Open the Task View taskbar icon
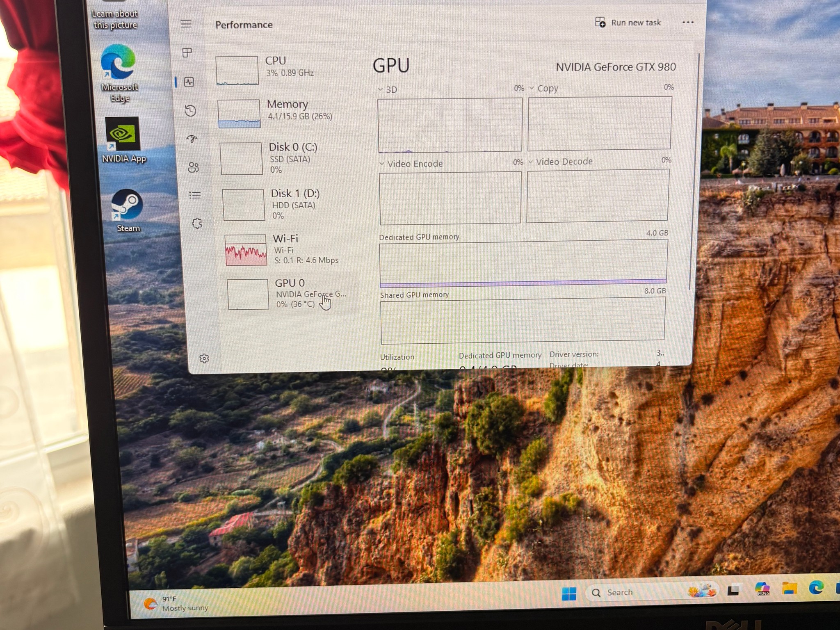 pos(733,591)
